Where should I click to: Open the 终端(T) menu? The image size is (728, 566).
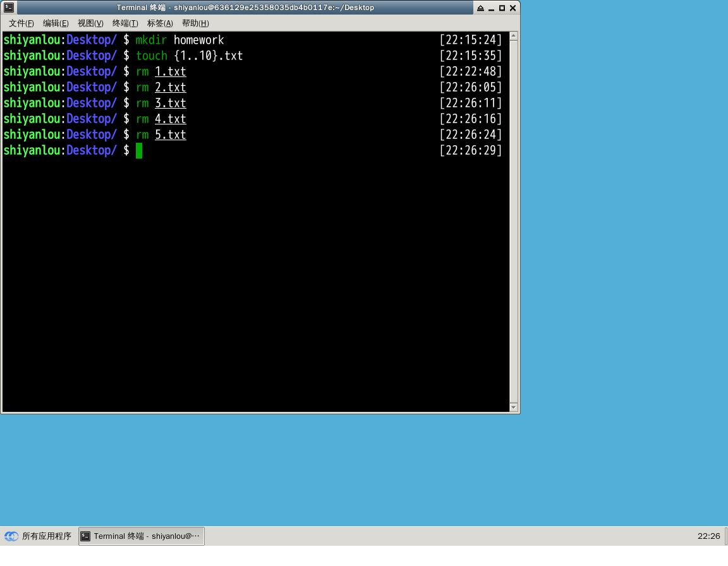coord(125,23)
